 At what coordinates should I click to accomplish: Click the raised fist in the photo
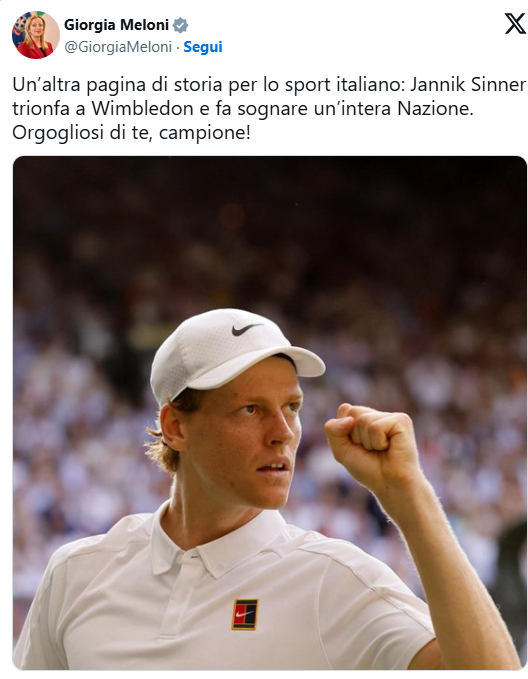(370, 444)
